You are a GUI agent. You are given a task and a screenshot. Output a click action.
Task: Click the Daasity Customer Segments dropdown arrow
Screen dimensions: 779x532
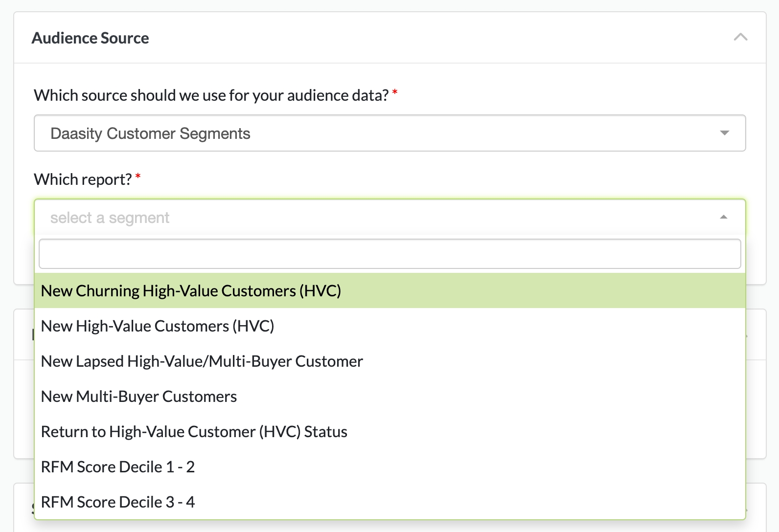pyautogui.click(x=724, y=133)
